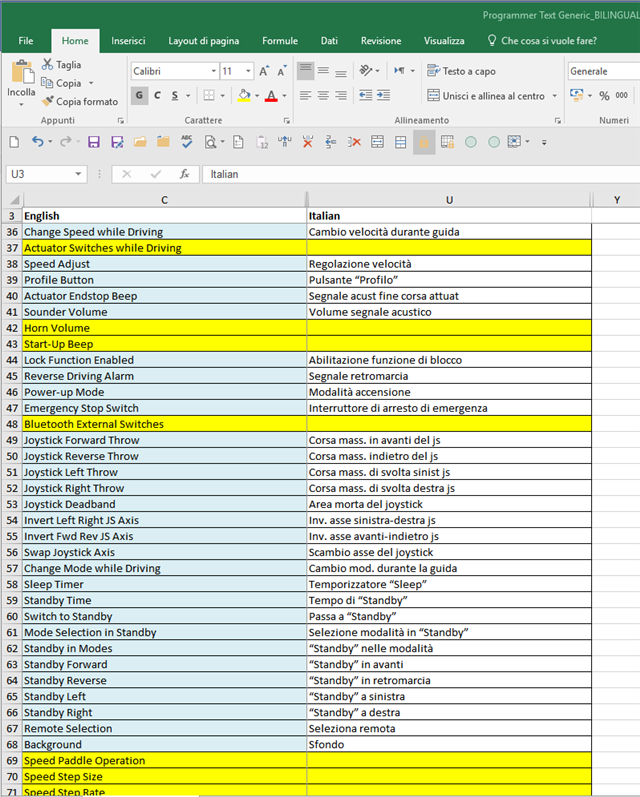Open the File tab
Viewport: 640px width, 797px height.
click(x=26, y=41)
